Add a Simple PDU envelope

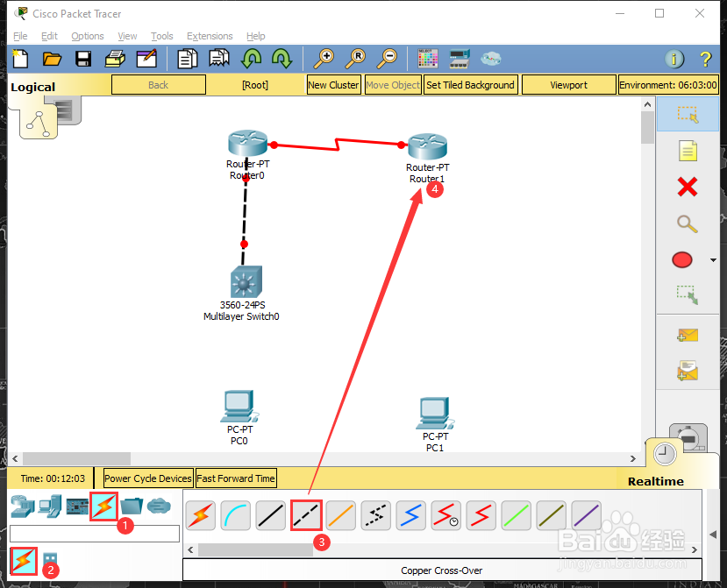(688, 335)
